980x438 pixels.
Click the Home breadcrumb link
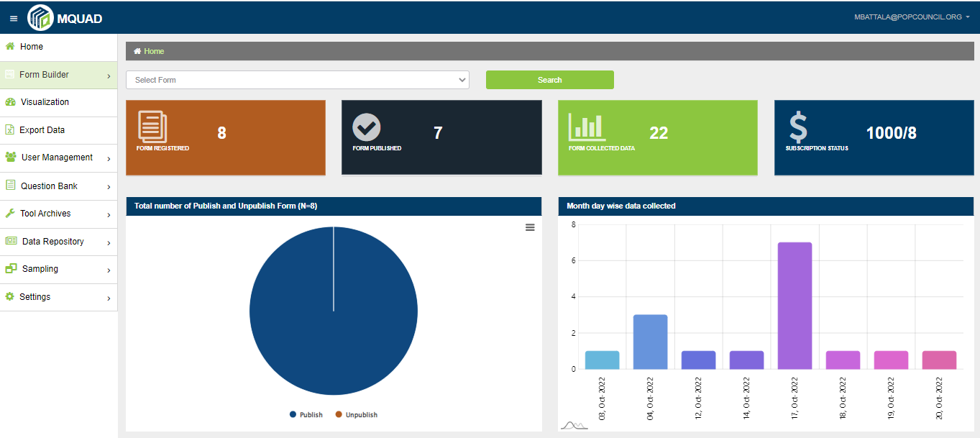click(154, 51)
